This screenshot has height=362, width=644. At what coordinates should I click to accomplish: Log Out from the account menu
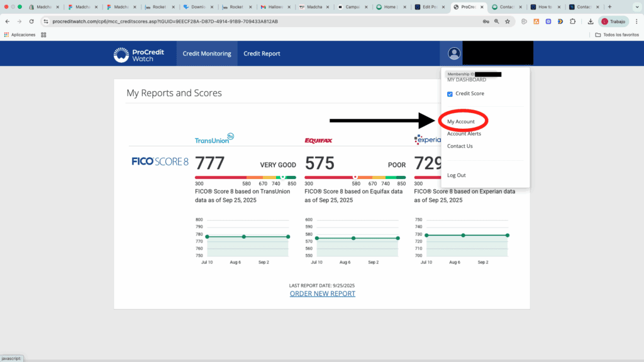[x=456, y=175]
